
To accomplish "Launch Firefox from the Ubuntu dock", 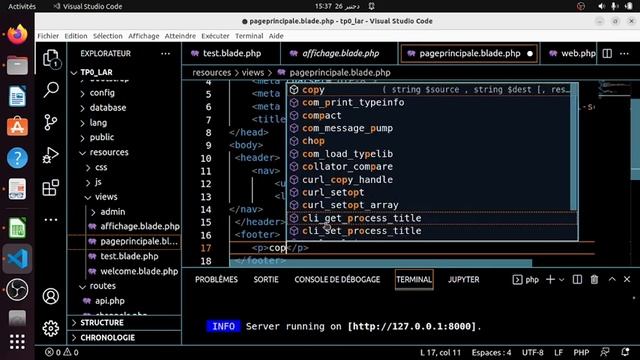I will pyautogui.click(x=17, y=34).
